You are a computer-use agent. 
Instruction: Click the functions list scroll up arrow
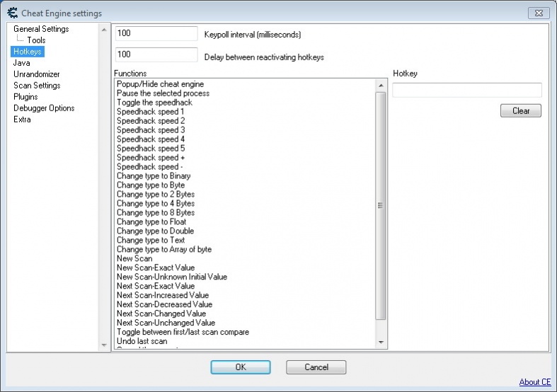click(x=381, y=85)
